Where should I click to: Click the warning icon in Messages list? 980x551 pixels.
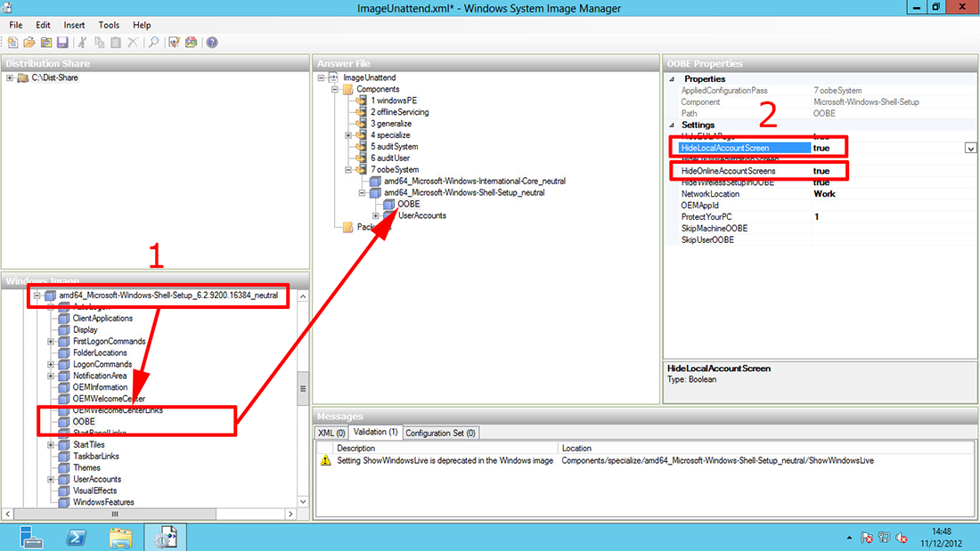pos(325,460)
